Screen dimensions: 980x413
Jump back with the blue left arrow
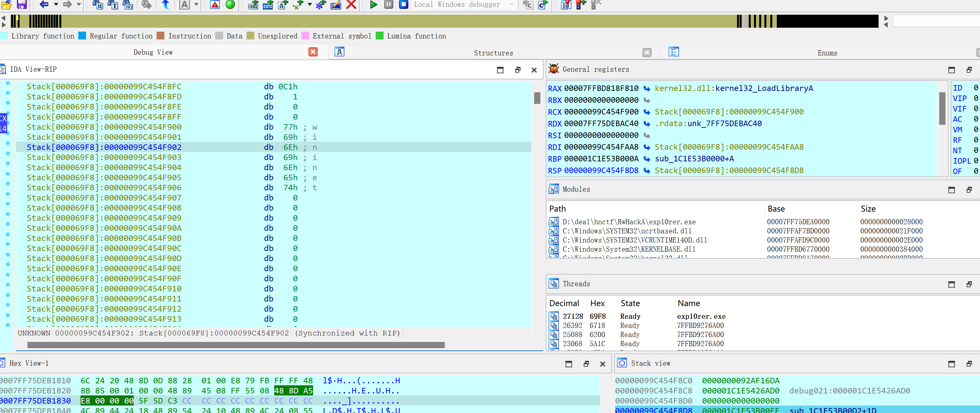pyautogui.click(x=44, y=4)
